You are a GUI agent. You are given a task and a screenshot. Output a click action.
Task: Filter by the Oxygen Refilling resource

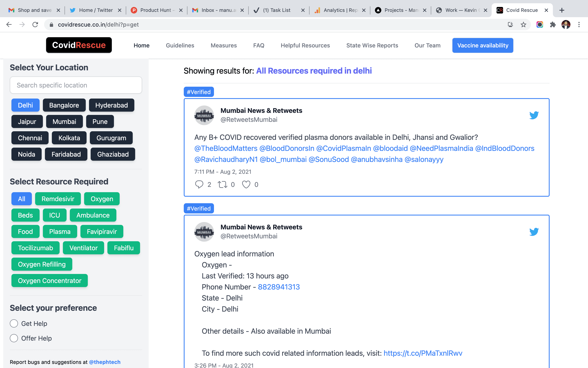[42, 264]
